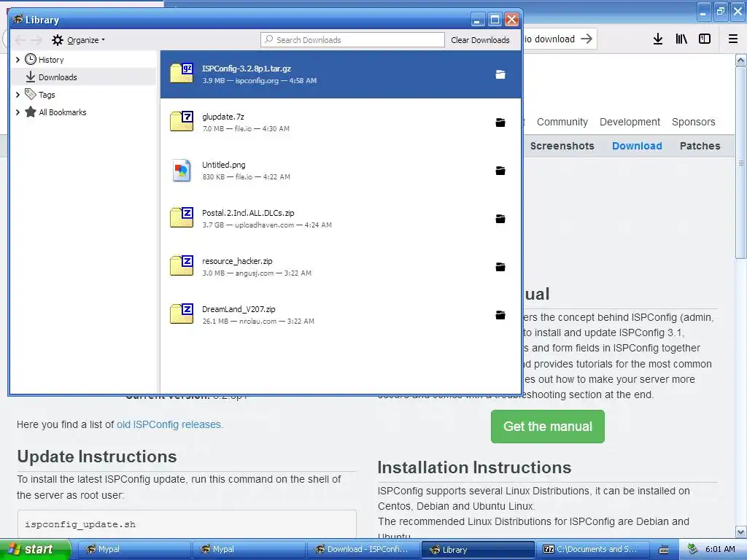Screen dimensions: 747x560
Task: Select the resource_hacker.zip file name
Action: 237,261
